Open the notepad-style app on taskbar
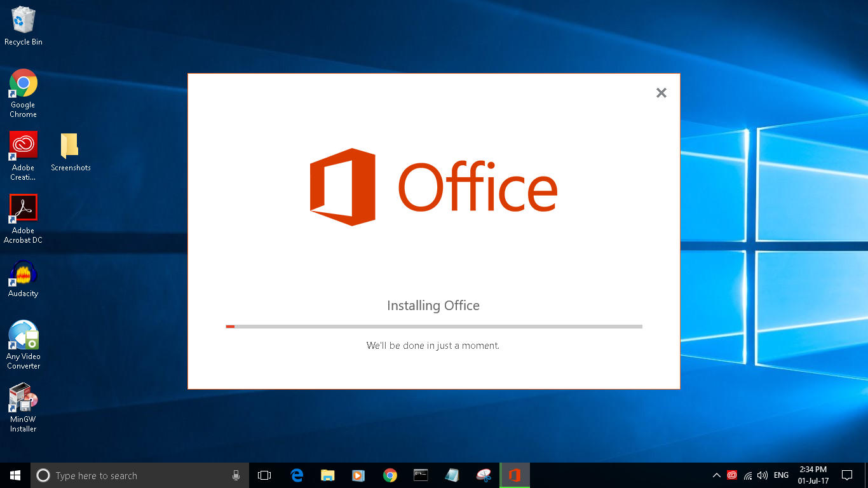Image resolution: width=868 pixels, height=488 pixels. click(x=452, y=475)
